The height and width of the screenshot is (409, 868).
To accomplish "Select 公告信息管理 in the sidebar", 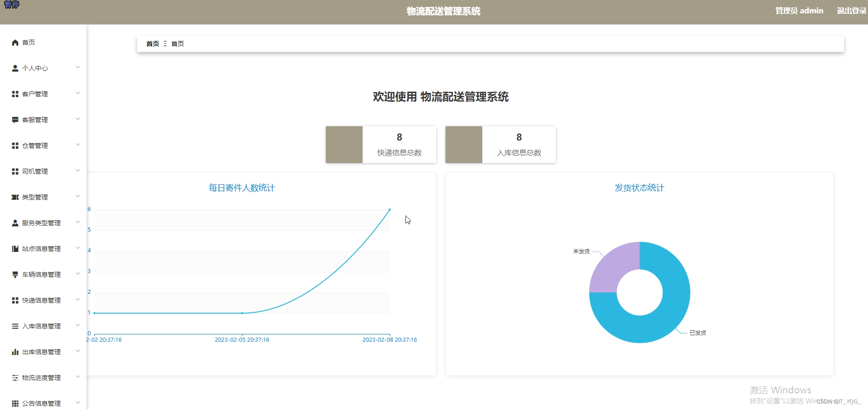I will click(43, 403).
